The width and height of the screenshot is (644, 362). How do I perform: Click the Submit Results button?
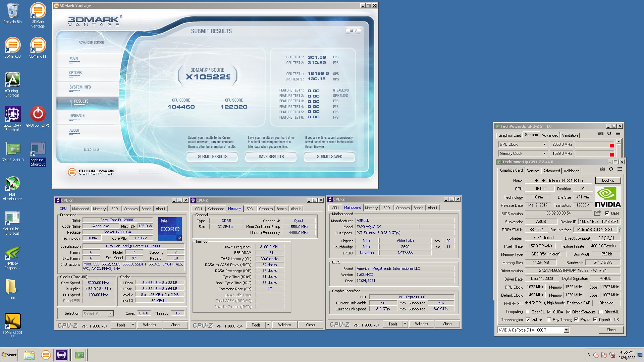(x=212, y=157)
